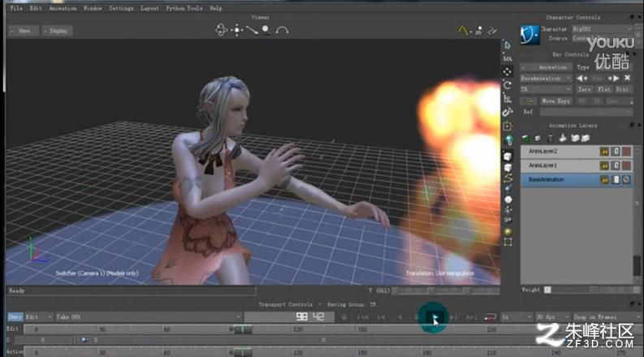Click the 3D view mode icon

pyautogui.click(x=479, y=30)
